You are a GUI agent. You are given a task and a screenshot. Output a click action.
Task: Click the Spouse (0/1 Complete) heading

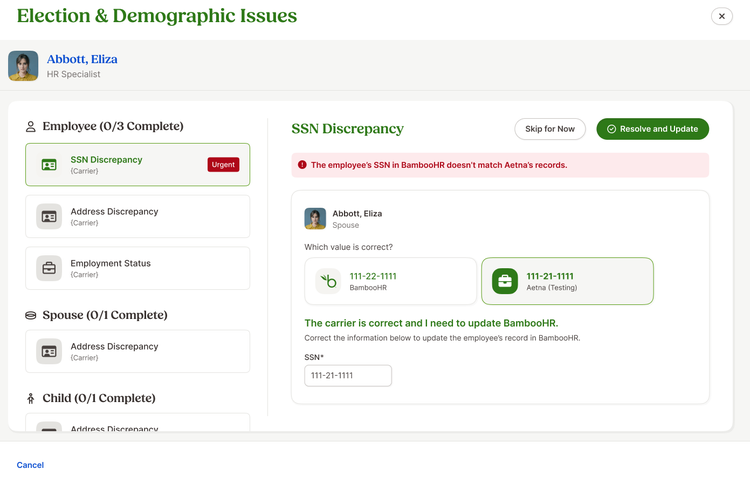click(x=105, y=315)
